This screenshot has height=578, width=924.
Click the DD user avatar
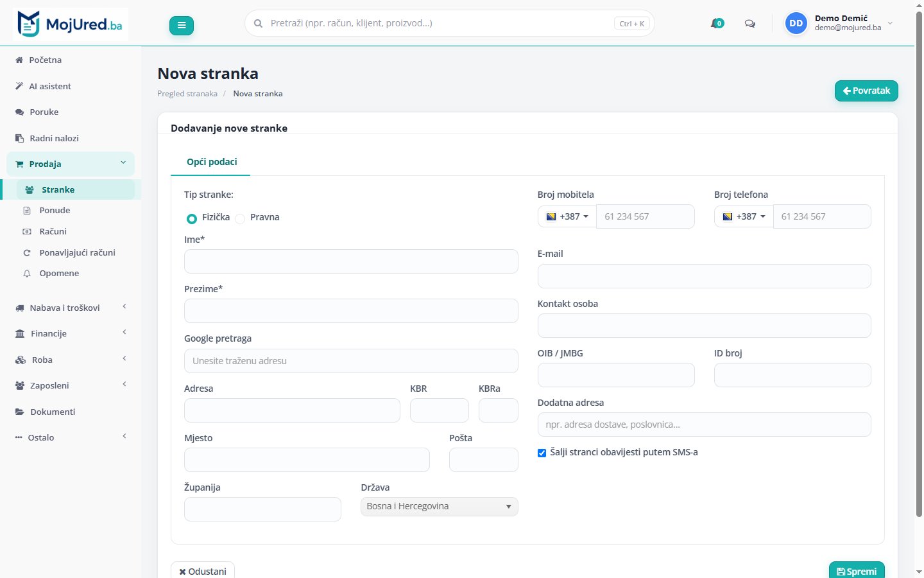pos(796,23)
